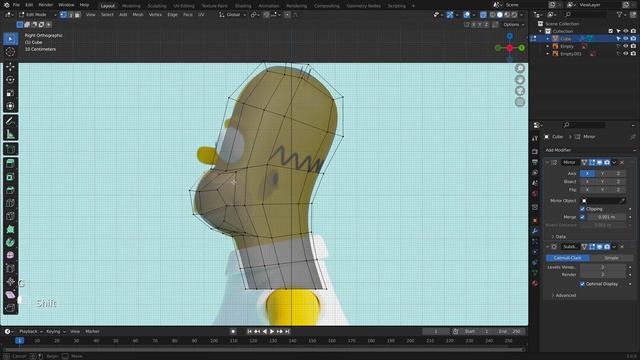The height and width of the screenshot is (360, 640).
Task: Select the Transform tool
Action: coord(10,106)
